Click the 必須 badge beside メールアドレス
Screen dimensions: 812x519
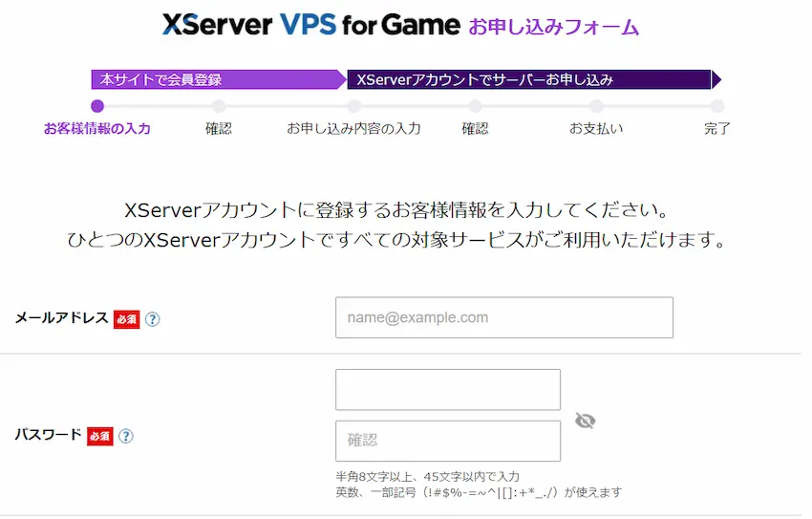127,319
